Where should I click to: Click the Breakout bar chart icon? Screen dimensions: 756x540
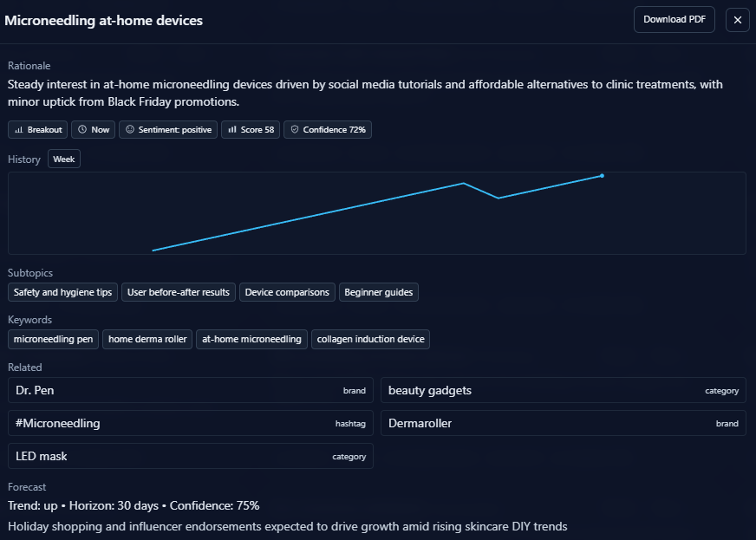pos(19,130)
